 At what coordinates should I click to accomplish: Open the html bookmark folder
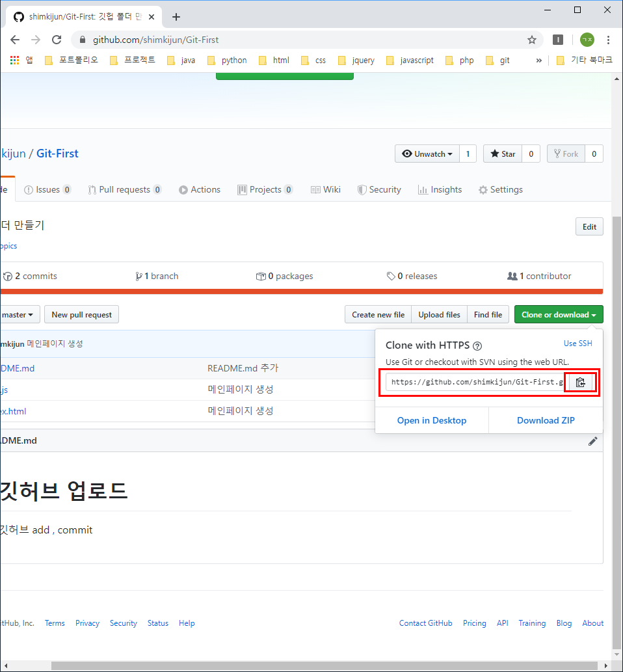click(274, 60)
